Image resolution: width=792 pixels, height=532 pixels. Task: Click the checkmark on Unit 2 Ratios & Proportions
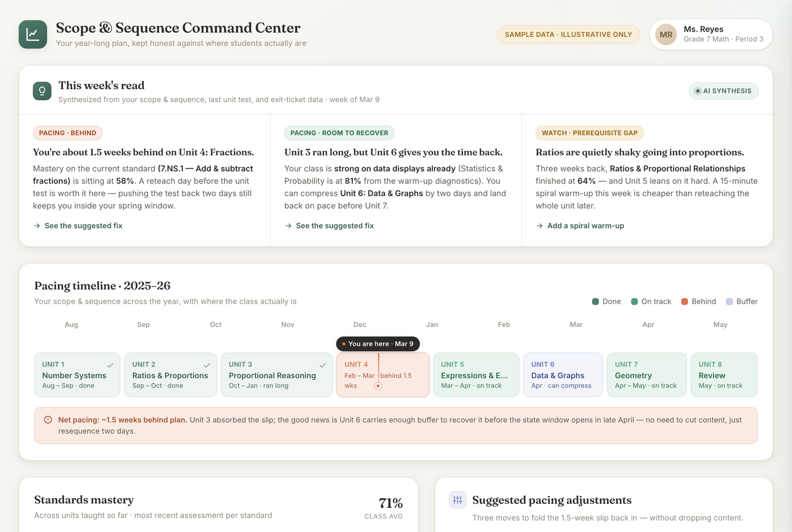pos(207,365)
